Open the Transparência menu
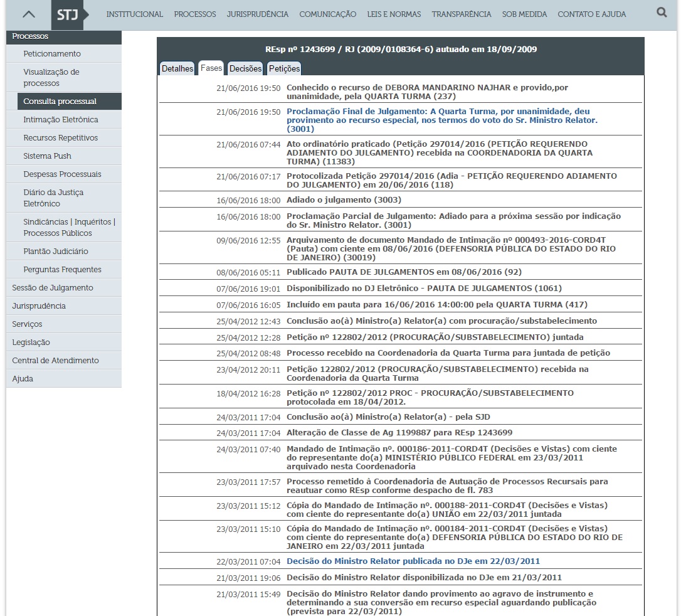Screen dimensions: 681x616 coord(461,14)
